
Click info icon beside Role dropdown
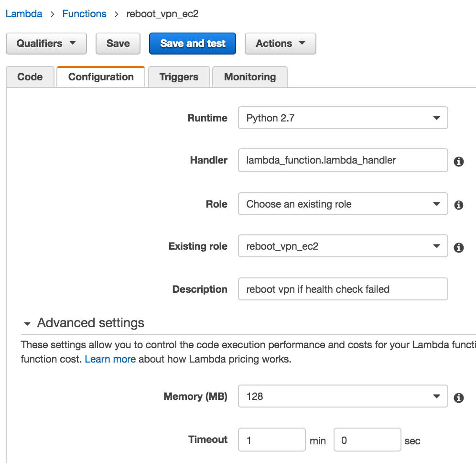458,205
